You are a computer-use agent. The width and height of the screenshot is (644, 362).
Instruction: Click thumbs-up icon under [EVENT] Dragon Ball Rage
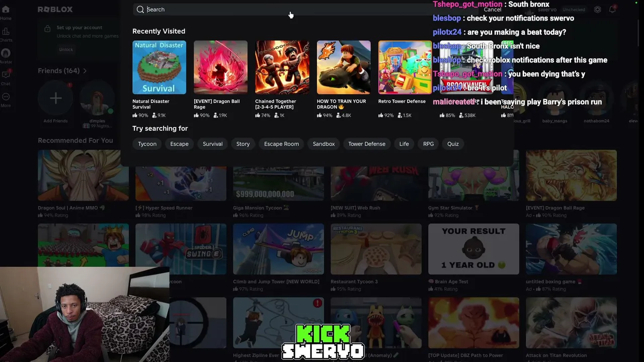(196, 115)
